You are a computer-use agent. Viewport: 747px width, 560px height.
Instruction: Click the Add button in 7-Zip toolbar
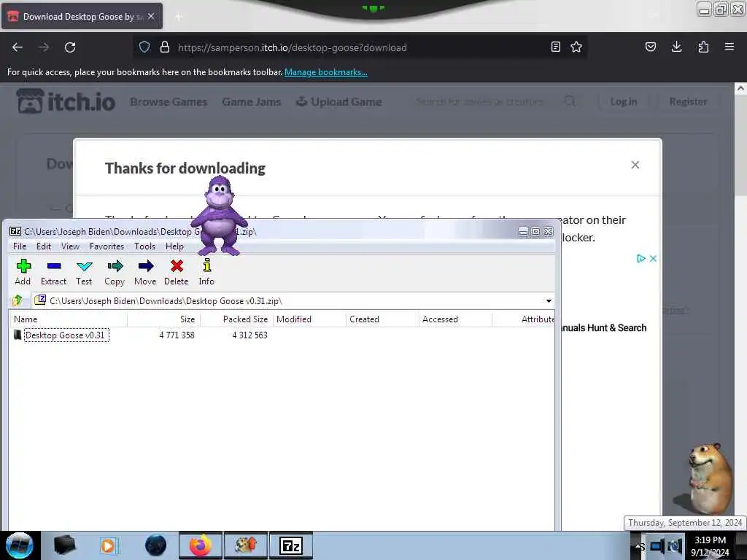(x=23, y=273)
